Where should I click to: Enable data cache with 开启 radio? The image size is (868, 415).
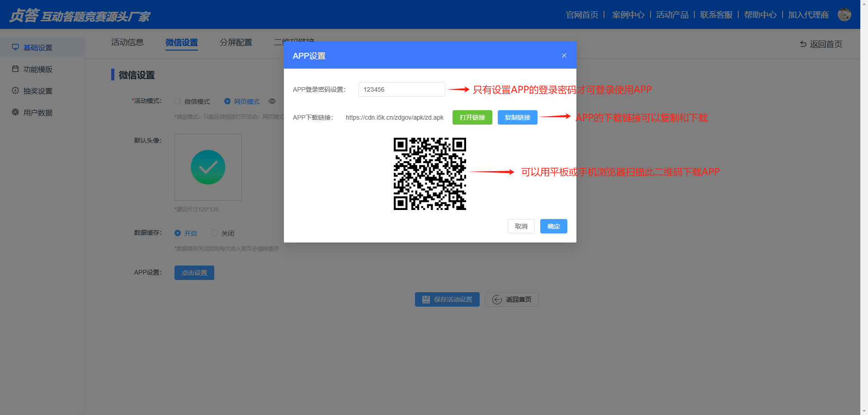[x=178, y=233]
